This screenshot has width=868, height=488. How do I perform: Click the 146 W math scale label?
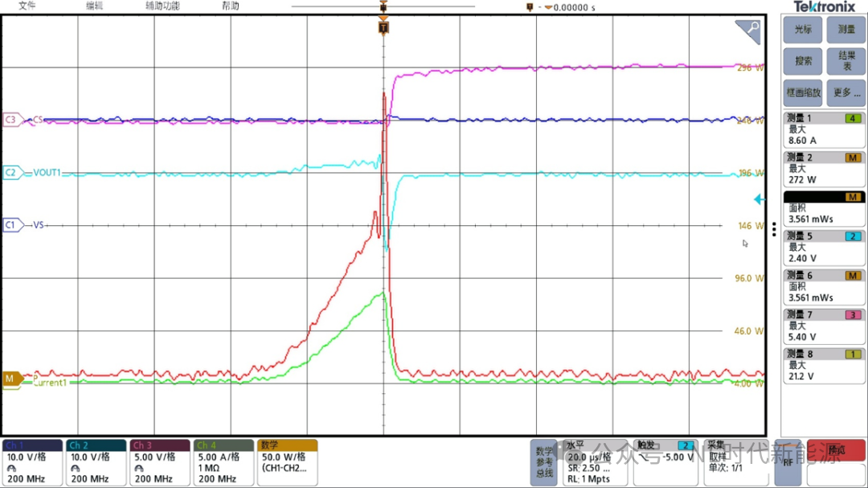(x=750, y=225)
